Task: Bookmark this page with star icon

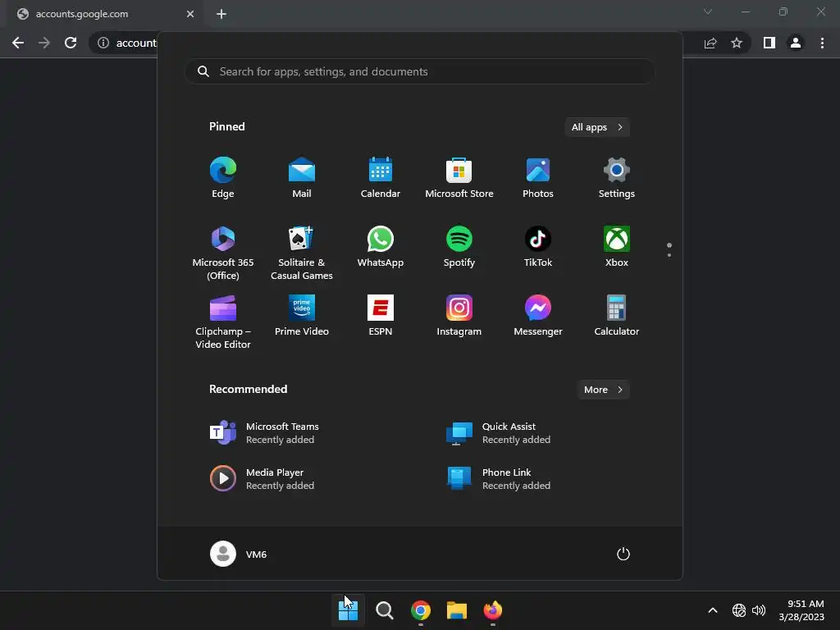Action: click(737, 43)
